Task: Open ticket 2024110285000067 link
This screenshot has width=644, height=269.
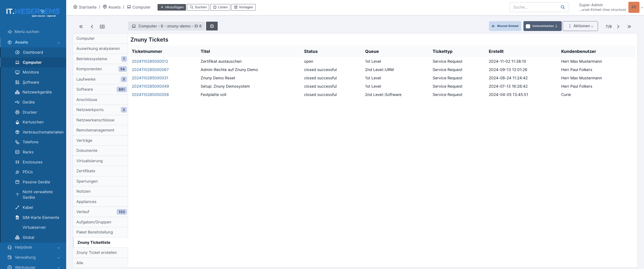Action: point(150,70)
